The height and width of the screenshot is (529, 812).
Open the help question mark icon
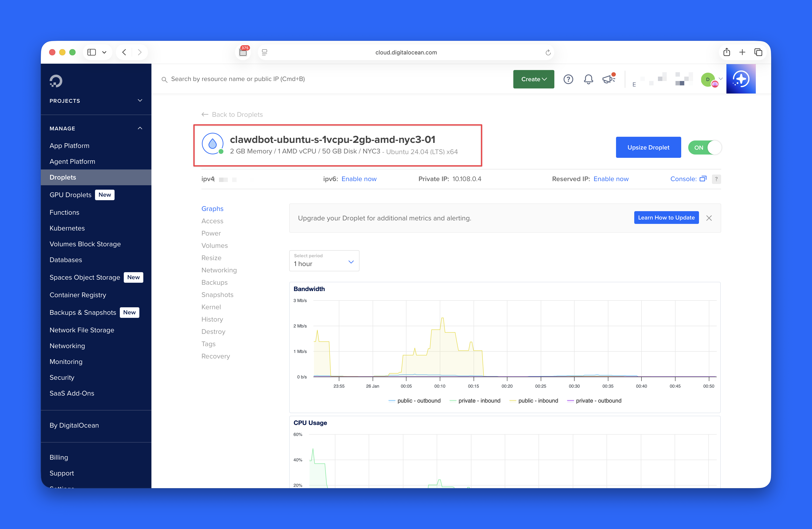[568, 79]
